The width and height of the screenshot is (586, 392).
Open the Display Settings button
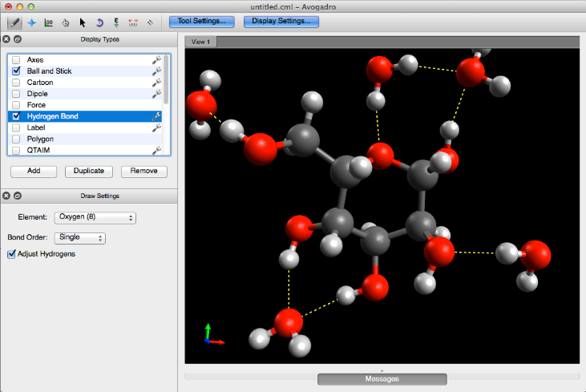281,21
